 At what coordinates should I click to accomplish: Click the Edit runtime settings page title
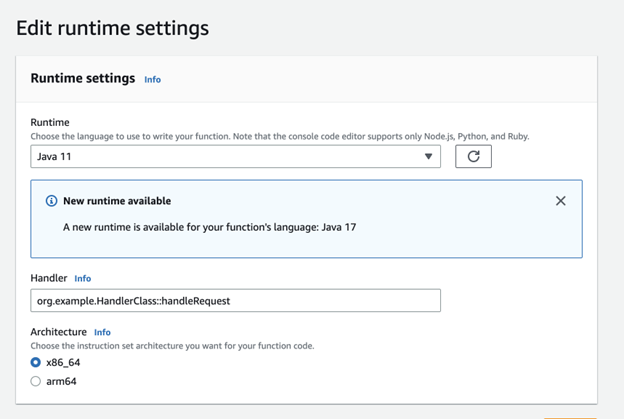pyautogui.click(x=112, y=28)
